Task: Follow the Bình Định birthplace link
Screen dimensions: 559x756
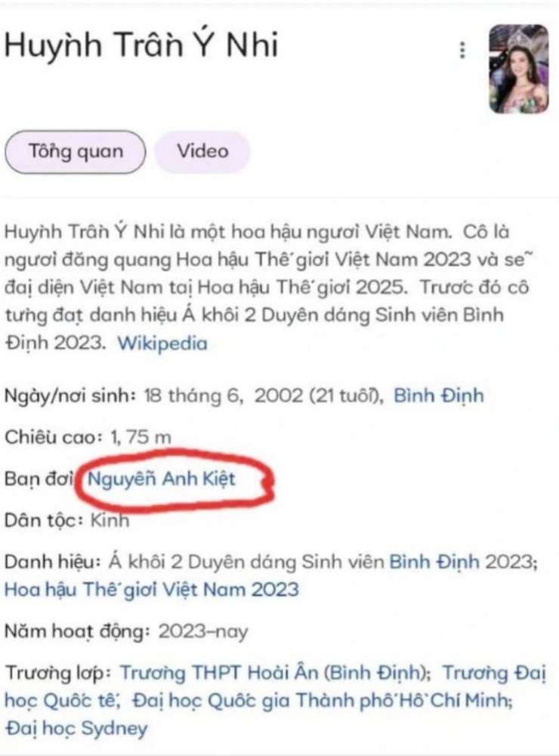Action: 439,395
